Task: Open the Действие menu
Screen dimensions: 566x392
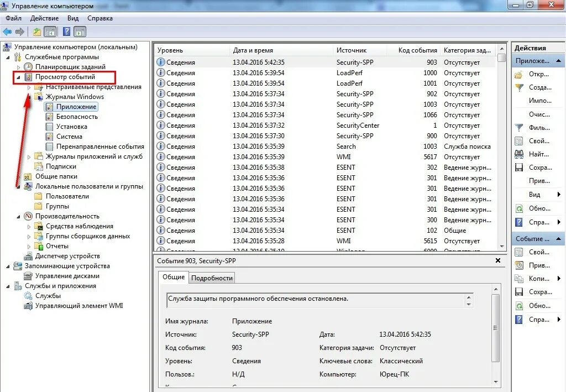Action: tap(44, 18)
